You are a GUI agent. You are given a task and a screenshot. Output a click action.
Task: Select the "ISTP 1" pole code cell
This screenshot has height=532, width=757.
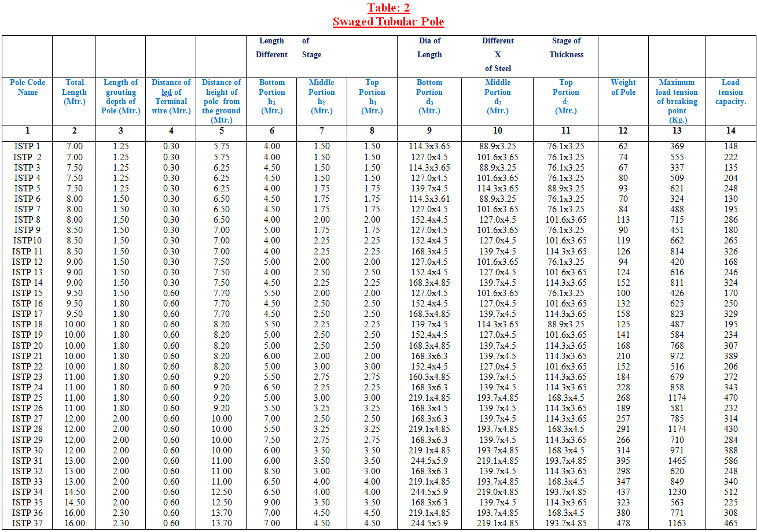tap(27, 146)
